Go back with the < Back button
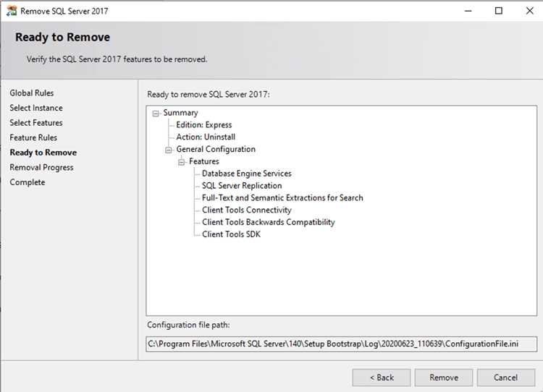Image resolution: width=543 pixels, height=392 pixels. coord(382,378)
